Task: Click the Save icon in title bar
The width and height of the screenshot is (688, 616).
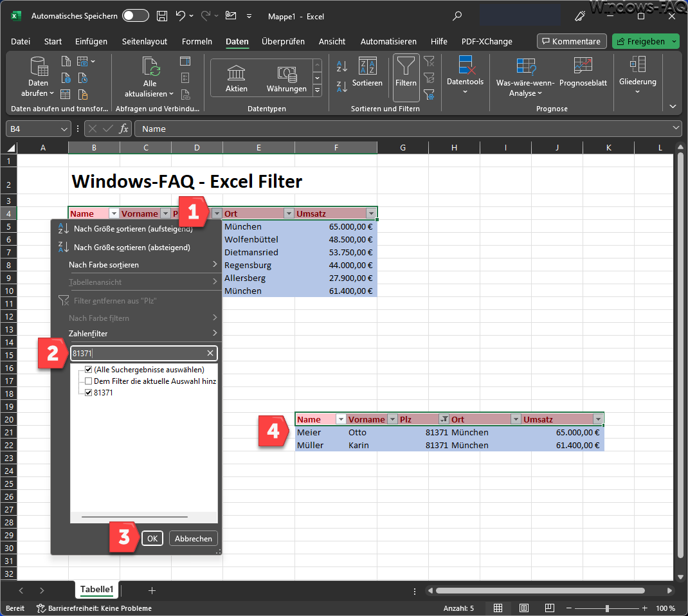Action: (162, 16)
